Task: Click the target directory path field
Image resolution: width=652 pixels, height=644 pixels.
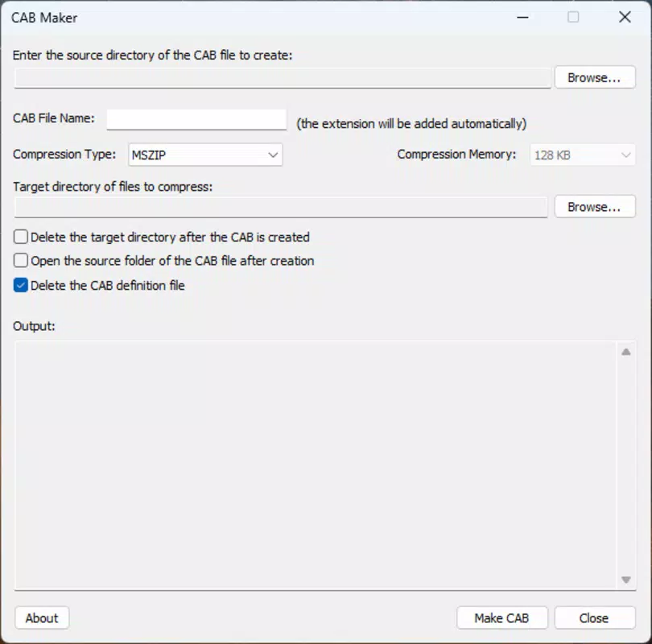Action: tap(281, 207)
